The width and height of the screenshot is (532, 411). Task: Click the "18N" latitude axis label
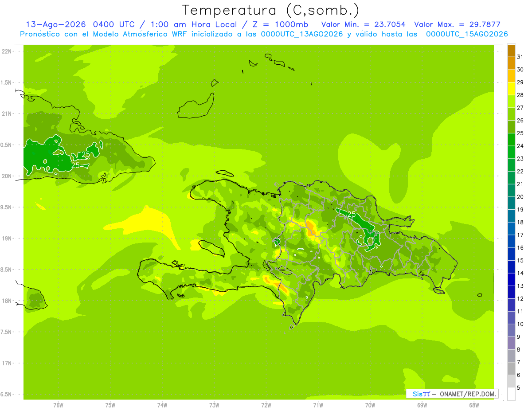7,301
